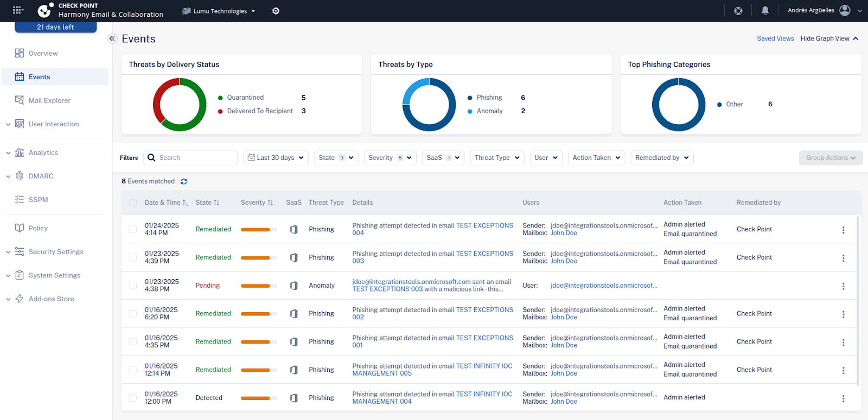Open row actions for the Pending event
This screenshot has width=868, height=420.
coord(843,286)
